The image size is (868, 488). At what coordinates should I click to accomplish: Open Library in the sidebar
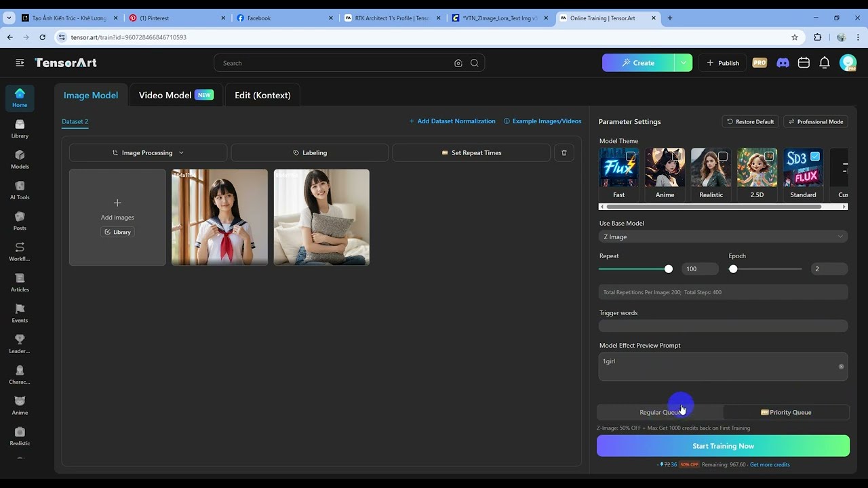tap(20, 129)
